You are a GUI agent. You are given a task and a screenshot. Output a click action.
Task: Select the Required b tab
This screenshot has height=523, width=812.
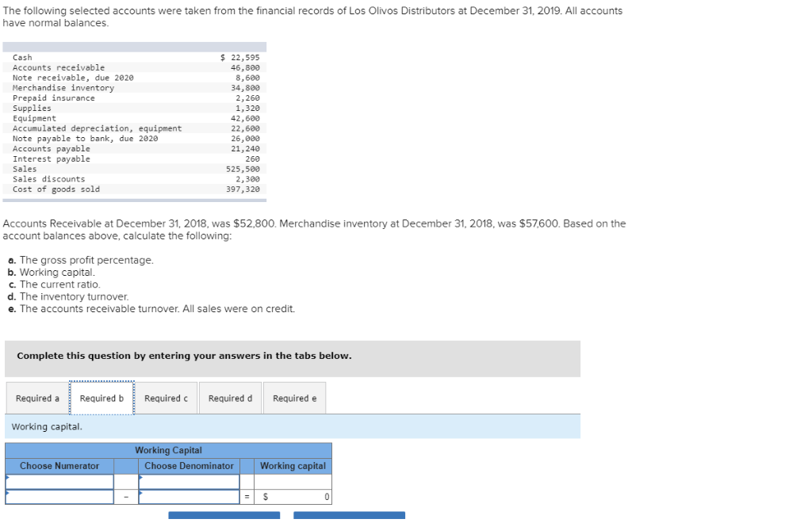pyautogui.click(x=101, y=398)
